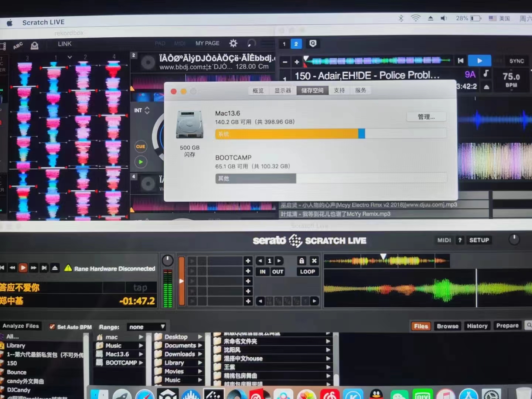Click the 500 GB flash drive icon
Screen dimensions: 532x399
pos(190,125)
